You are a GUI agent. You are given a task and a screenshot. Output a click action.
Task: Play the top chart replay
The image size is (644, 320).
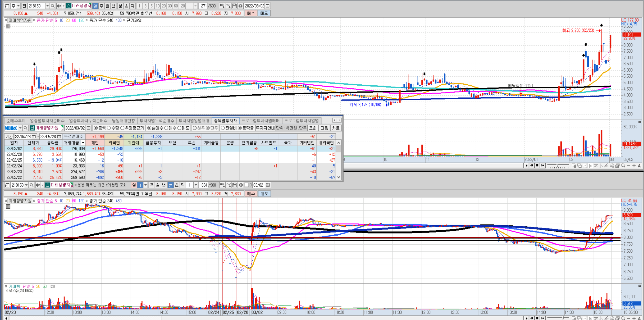point(526,166)
